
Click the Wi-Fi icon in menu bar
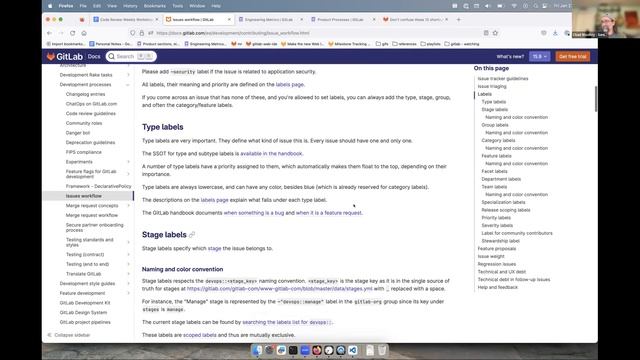click(514, 6)
